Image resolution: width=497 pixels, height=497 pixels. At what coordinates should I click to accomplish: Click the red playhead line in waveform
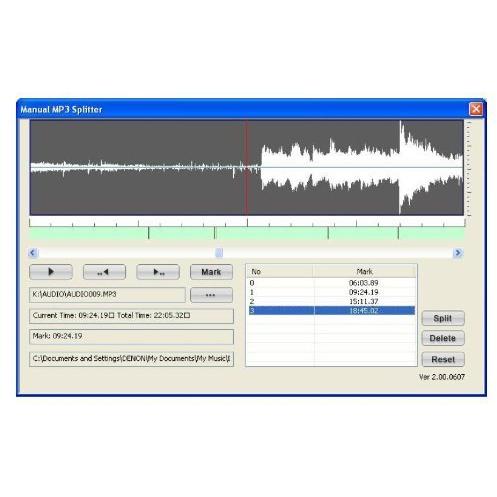[x=246, y=168]
